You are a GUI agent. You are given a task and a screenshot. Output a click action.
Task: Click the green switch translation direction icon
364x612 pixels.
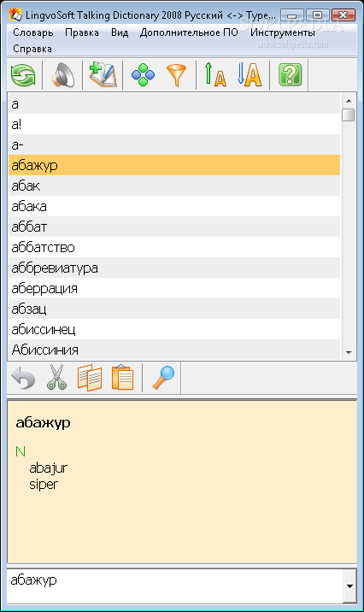click(x=23, y=75)
